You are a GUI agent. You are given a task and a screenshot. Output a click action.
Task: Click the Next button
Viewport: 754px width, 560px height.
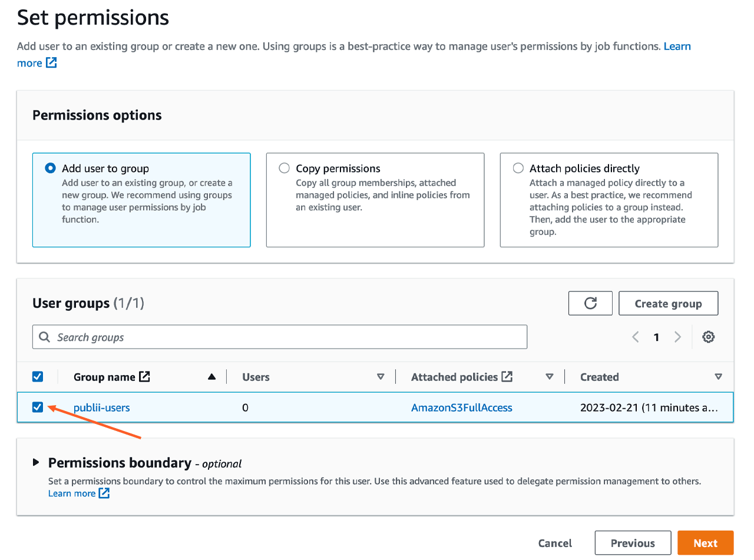pyautogui.click(x=705, y=543)
